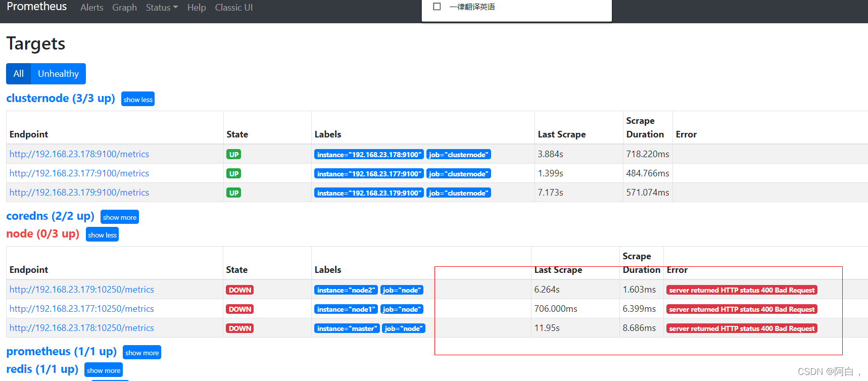Open the Graph page
Viewport: 868px width, 381px height.
click(124, 8)
